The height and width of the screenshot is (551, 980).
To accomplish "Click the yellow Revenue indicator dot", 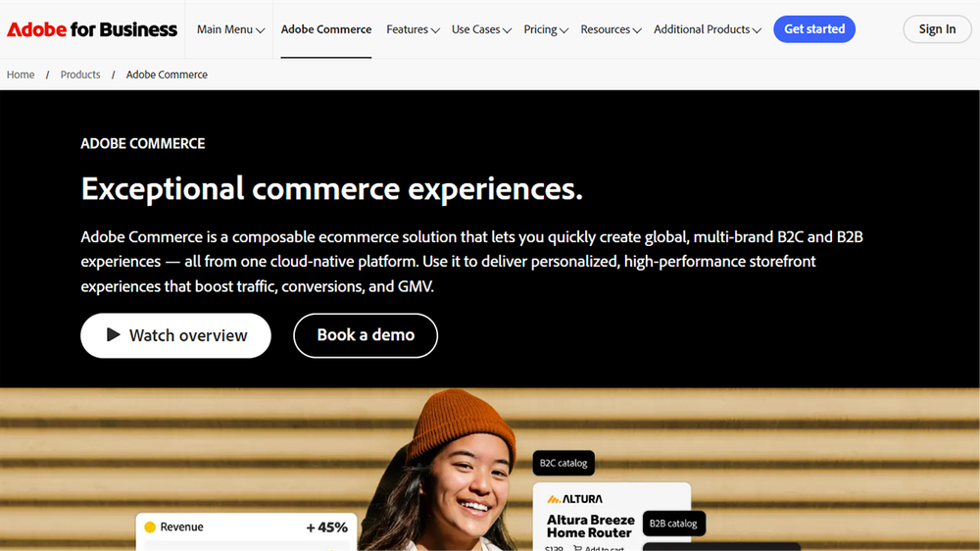I will coord(150,526).
